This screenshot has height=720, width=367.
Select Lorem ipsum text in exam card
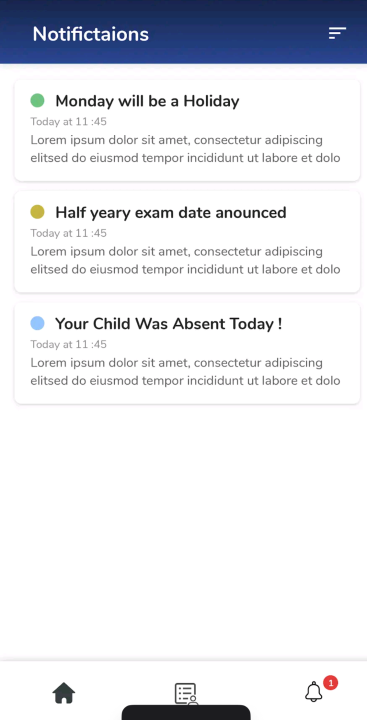click(186, 260)
